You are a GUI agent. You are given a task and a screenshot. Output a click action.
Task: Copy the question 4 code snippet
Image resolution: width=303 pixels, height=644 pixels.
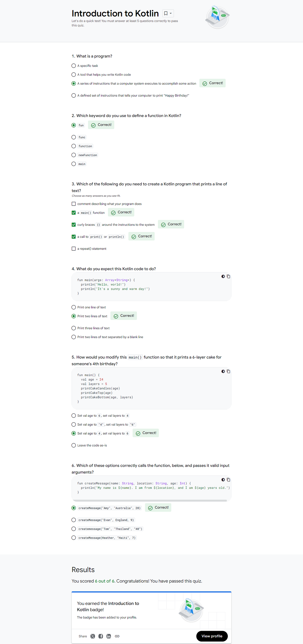228,276
